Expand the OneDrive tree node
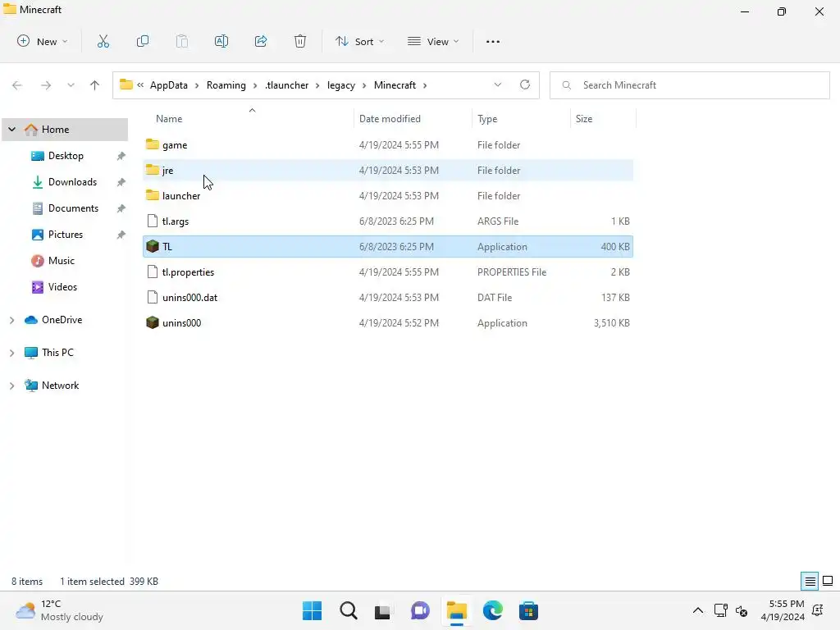Viewport: 840px width, 630px height. pyautogui.click(x=11, y=320)
